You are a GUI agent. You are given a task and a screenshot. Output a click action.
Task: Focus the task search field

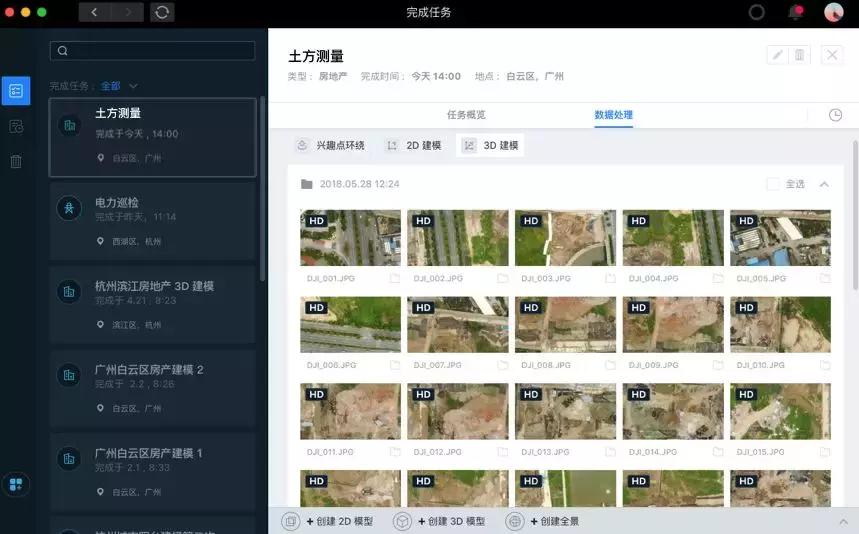(x=152, y=51)
